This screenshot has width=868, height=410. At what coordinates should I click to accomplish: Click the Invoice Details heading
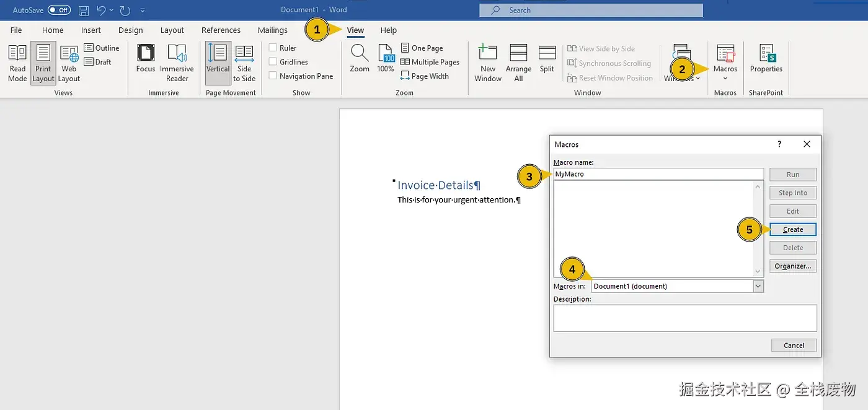click(439, 185)
